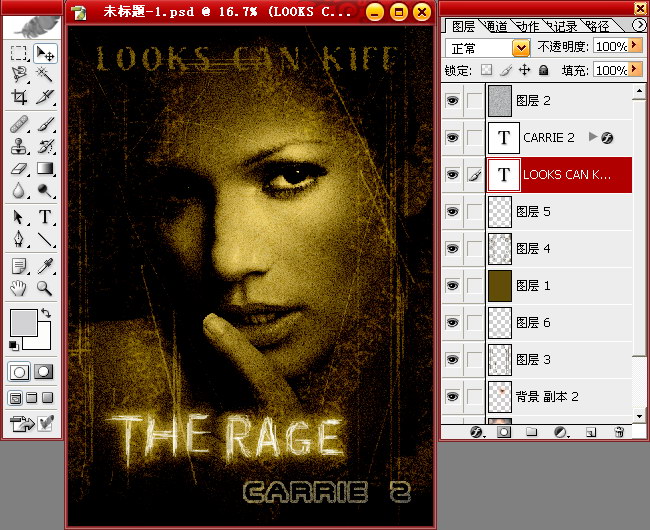Open the fill slider arrow
This screenshot has width=650, height=530.
[x=635, y=69]
